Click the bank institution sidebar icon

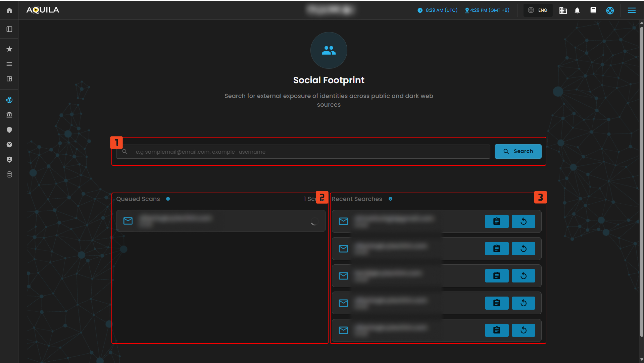(x=9, y=115)
